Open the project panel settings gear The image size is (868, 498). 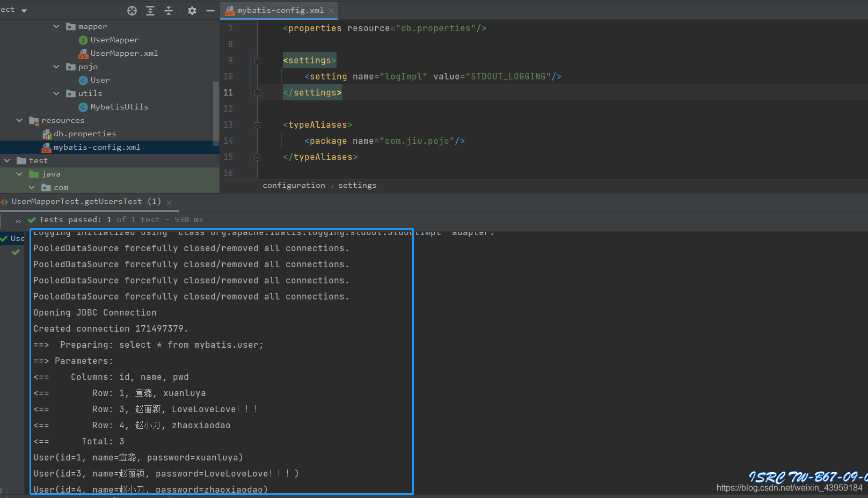192,11
